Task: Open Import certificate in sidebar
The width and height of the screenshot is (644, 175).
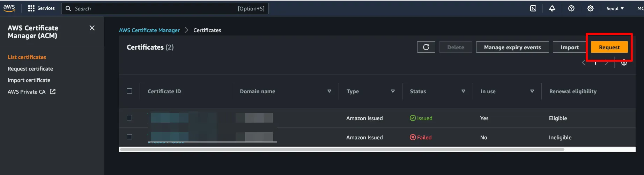Action: tap(29, 80)
